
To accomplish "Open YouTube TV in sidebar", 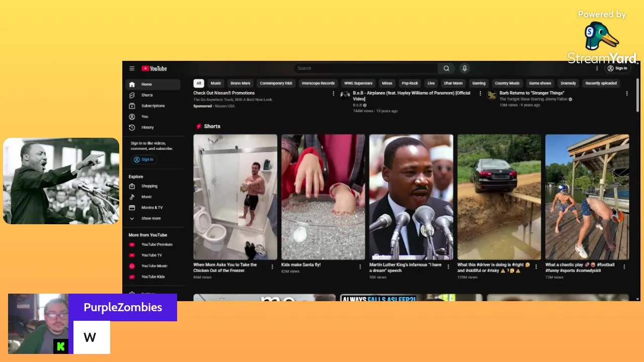I will click(x=152, y=255).
